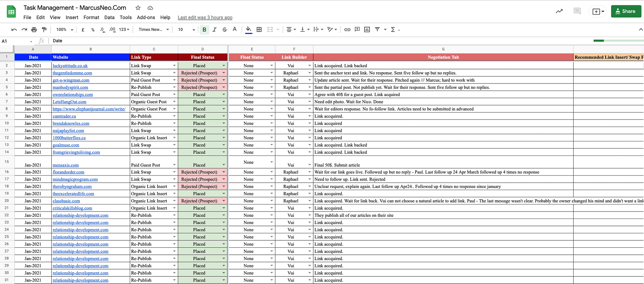Click the undo icon in toolbar

click(14, 30)
